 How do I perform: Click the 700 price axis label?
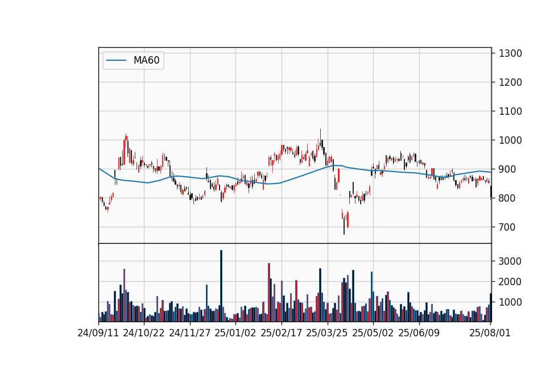(x=507, y=227)
